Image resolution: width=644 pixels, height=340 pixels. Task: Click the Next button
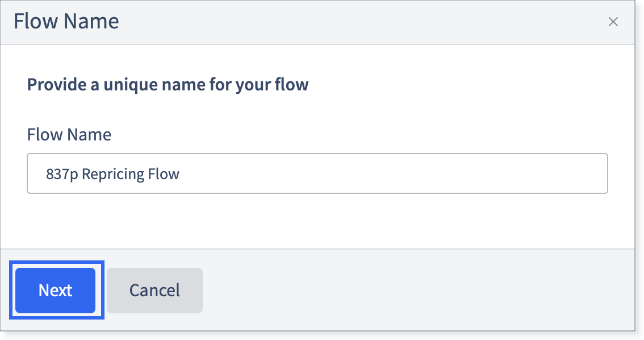[x=56, y=291]
